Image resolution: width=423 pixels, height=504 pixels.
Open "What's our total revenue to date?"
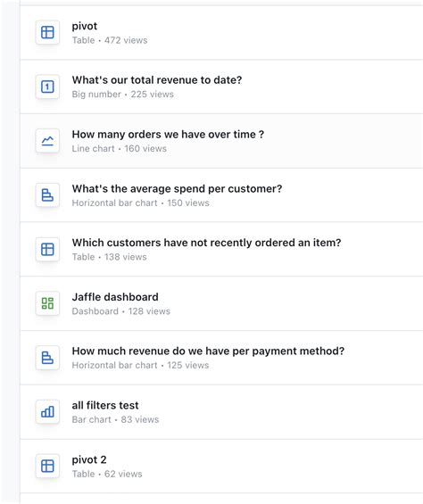tap(157, 80)
